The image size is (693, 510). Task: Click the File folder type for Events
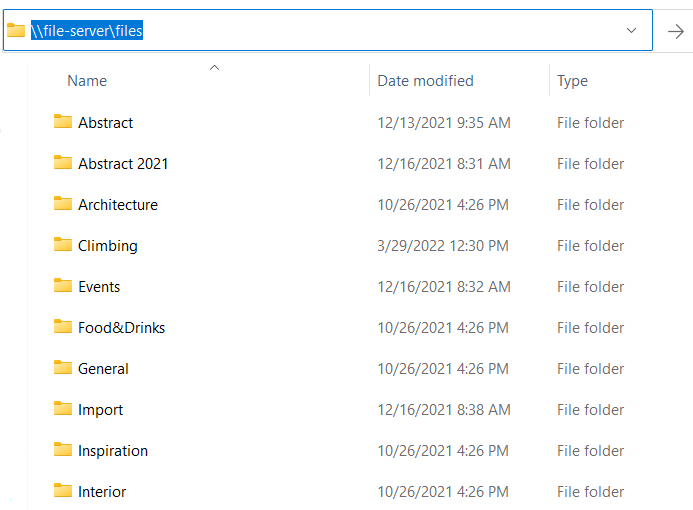click(x=590, y=287)
